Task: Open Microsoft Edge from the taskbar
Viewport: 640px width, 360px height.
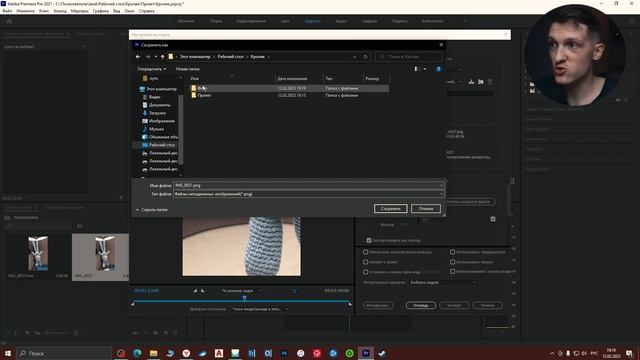Action: [x=137, y=353]
